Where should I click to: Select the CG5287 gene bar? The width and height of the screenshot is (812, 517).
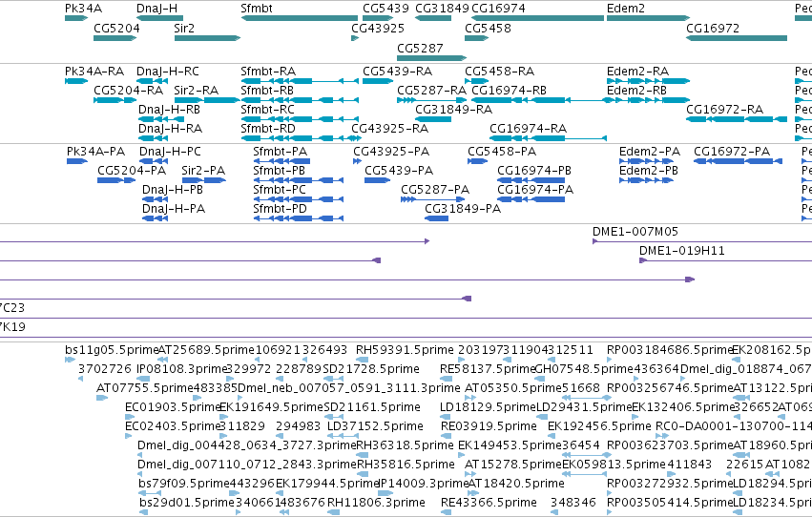[432, 58]
